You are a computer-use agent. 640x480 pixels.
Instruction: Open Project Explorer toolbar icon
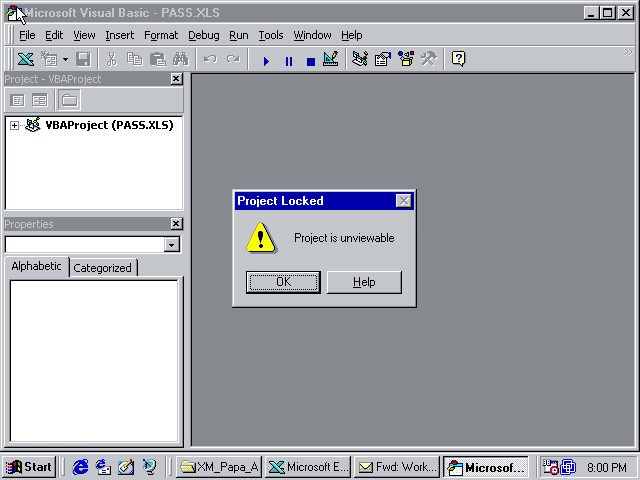tap(360, 59)
